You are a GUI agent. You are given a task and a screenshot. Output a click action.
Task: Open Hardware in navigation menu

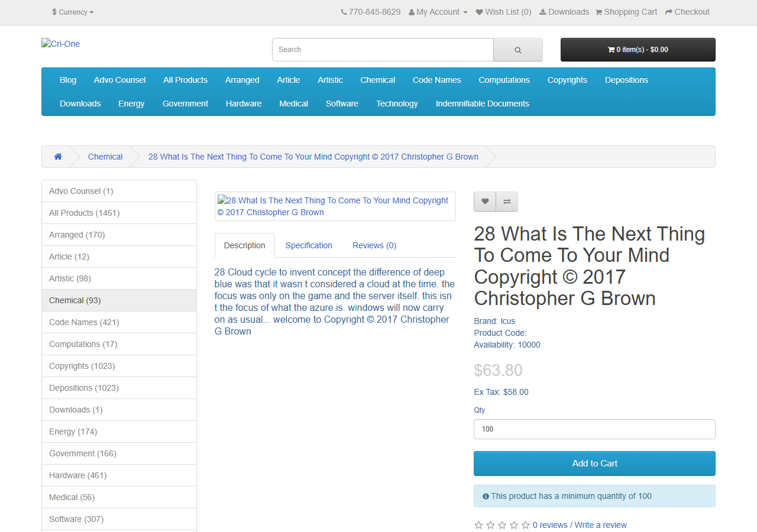244,103
